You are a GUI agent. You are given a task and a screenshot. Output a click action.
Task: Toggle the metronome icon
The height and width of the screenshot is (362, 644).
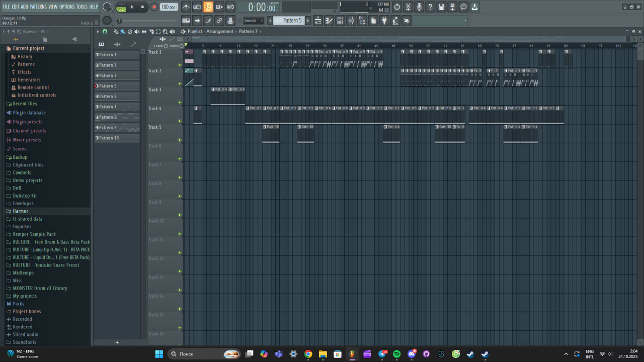(x=186, y=7)
